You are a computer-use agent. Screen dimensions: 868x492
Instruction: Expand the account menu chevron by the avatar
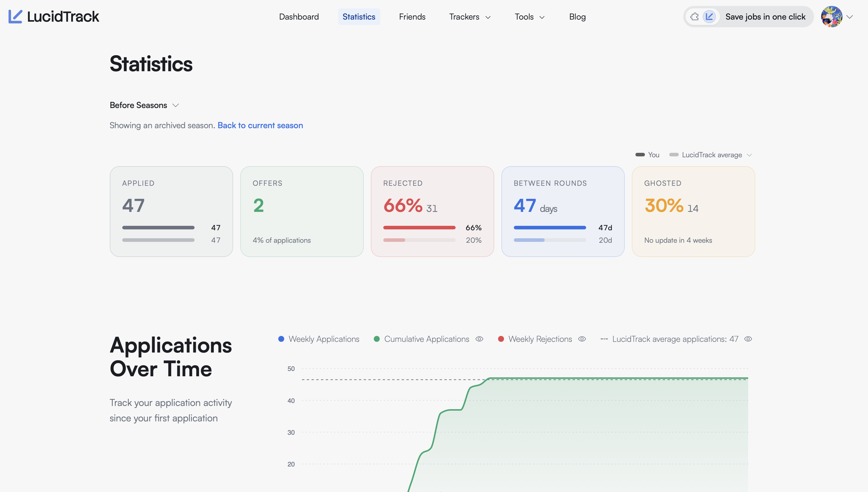coord(850,17)
